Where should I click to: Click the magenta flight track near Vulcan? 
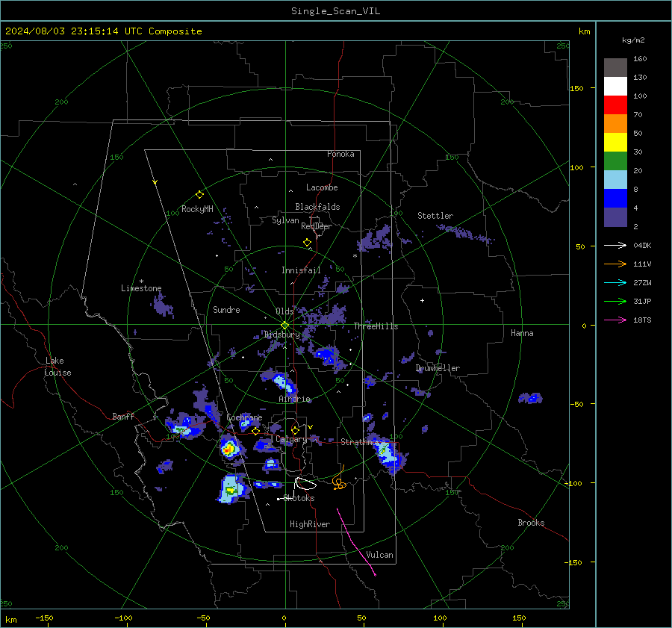pos(356,542)
